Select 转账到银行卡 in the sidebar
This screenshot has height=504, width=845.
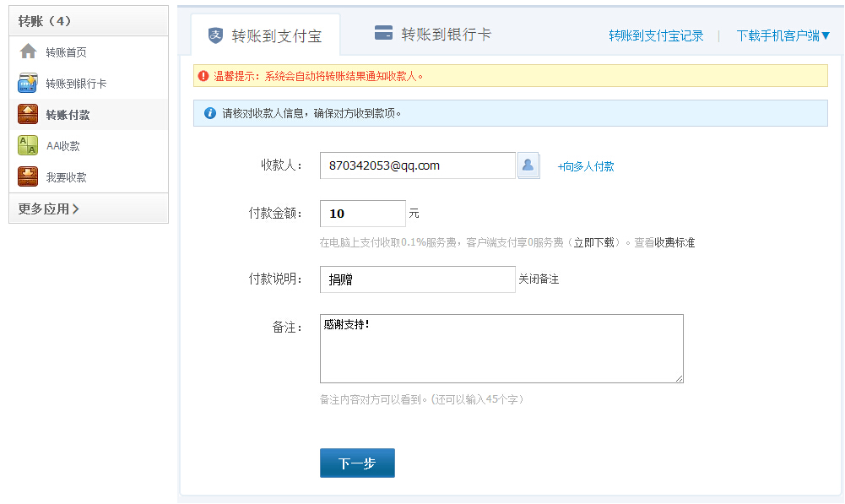point(89,83)
